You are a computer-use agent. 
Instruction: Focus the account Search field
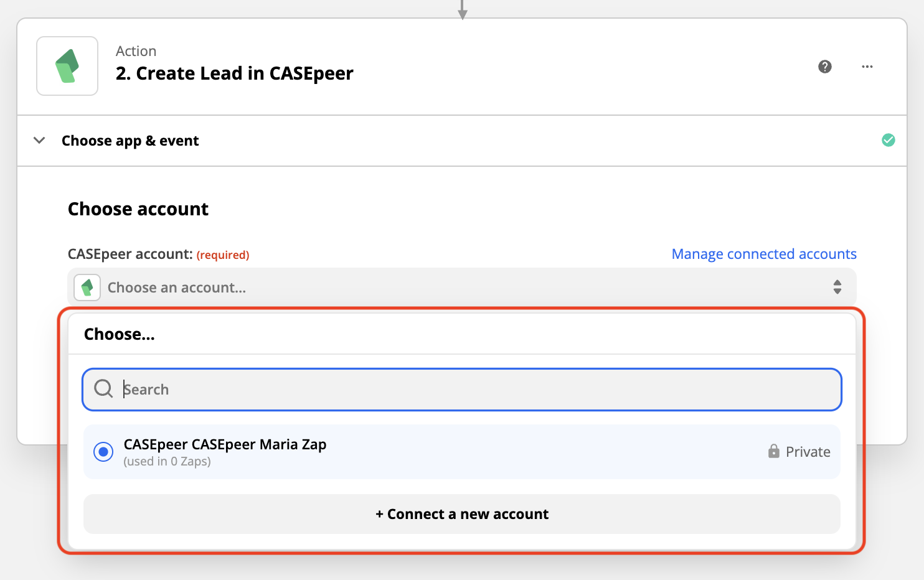point(462,390)
